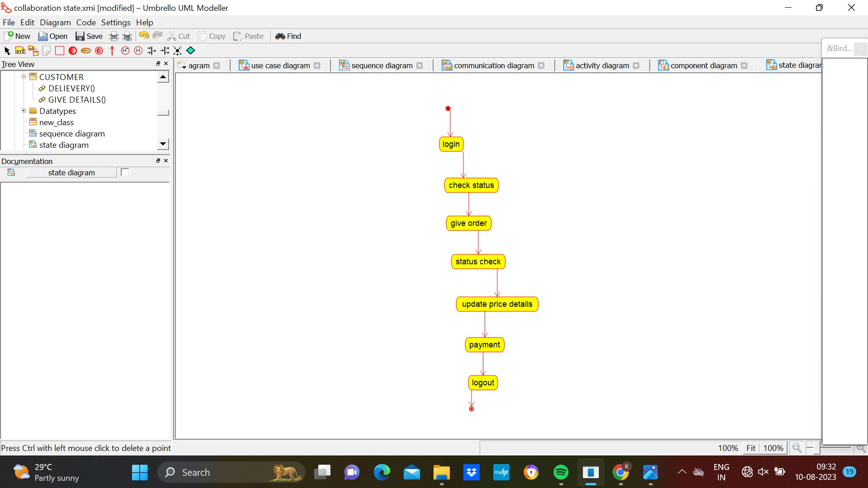Image resolution: width=868 pixels, height=488 pixels.
Task: Open Spotify from the taskbar
Action: click(561, 472)
